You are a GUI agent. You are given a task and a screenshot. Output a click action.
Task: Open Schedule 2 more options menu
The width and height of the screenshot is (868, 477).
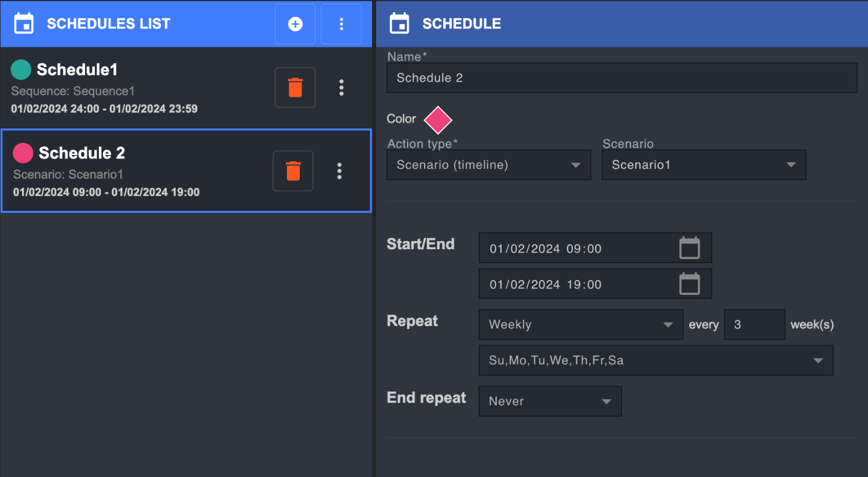pos(340,171)
